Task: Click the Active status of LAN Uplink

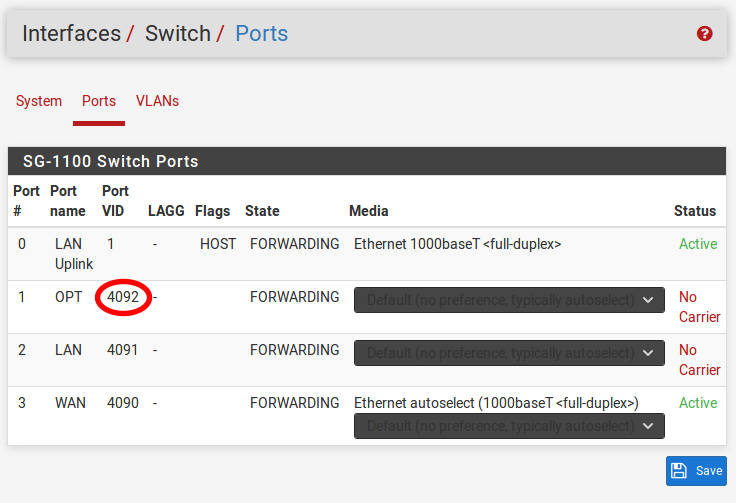Action: click(697, 244)
